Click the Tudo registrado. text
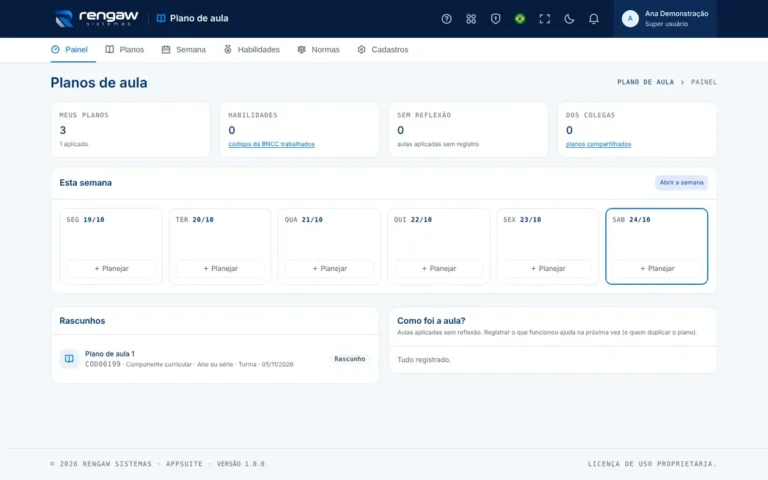768x480 pixels. (424, 360)
